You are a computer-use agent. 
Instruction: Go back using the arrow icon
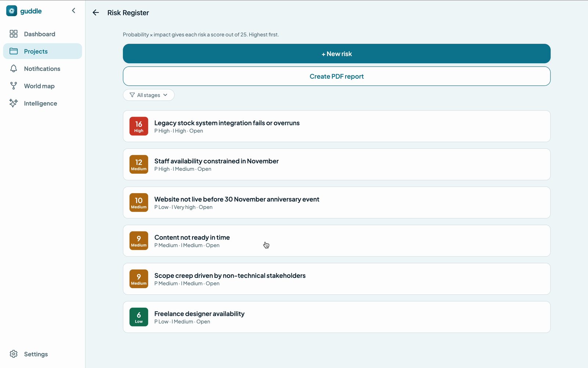(x=96, y=13)
